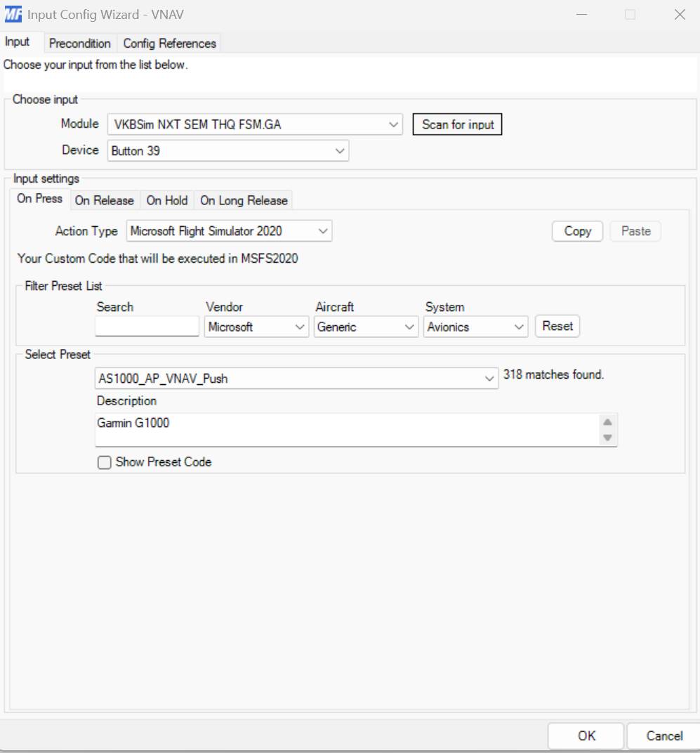The width and height of the screenshot is (700, 753).
Task: Open the AS1000_AP_VNAV_Push preset dropdown
Action: pyautogui.click(x=296, y=379)
